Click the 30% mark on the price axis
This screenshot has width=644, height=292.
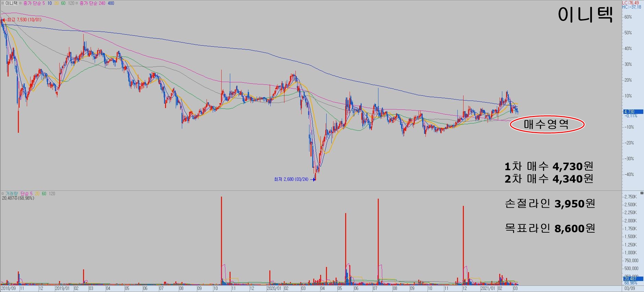pos(628,64)
